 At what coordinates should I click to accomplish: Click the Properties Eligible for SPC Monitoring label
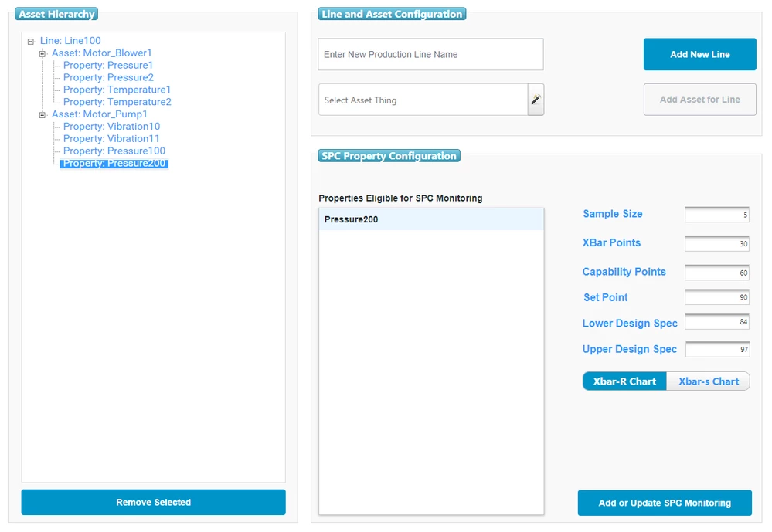(x=400, y=198)
